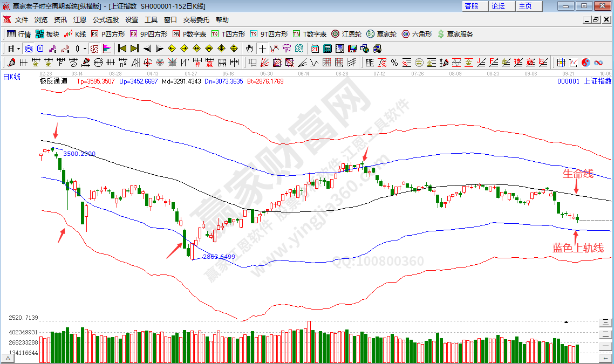
Task: Open the 江恩 menu
Action: (79, 20)
